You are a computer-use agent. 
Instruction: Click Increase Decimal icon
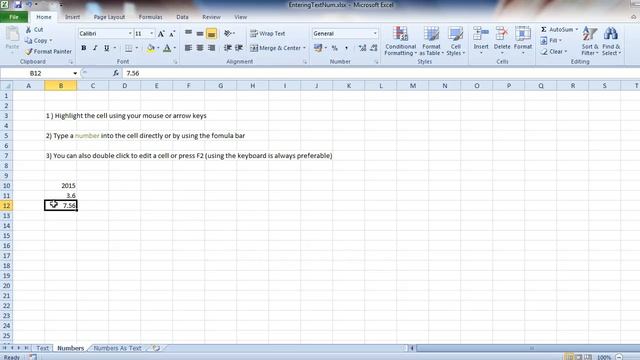coord(362,48)
